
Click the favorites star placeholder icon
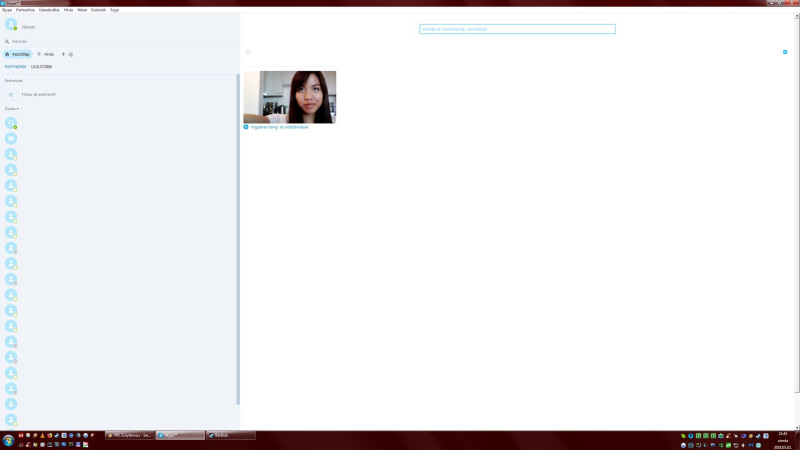[x=11, y=94]
